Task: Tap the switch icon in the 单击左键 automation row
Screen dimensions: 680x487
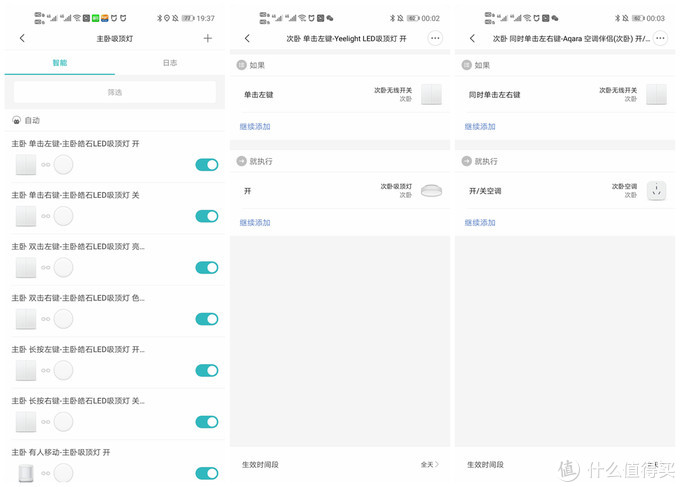Action: coord(26,165)
